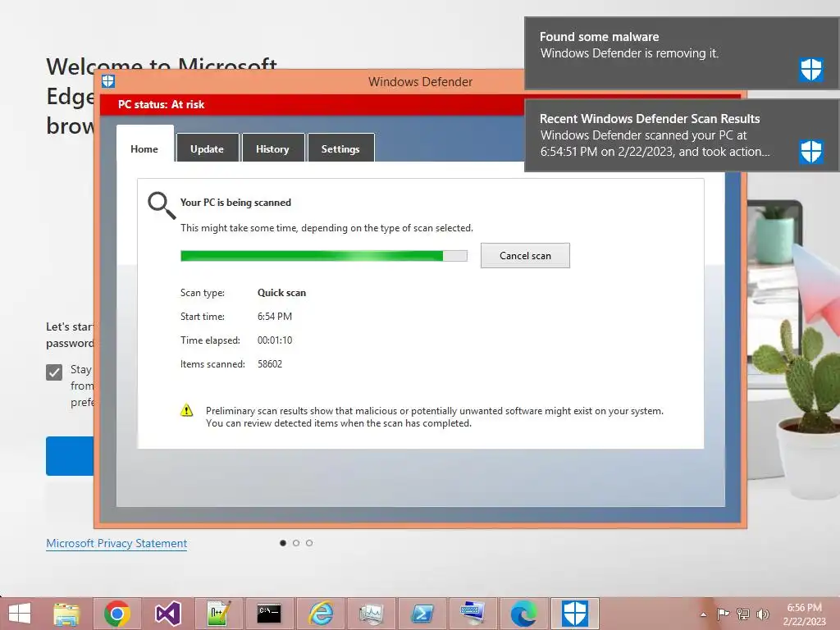Image resolution: width=840 pixels, height=630 pixels.
Task: Open the volume speaker tray icon
Action: point(763,614)
